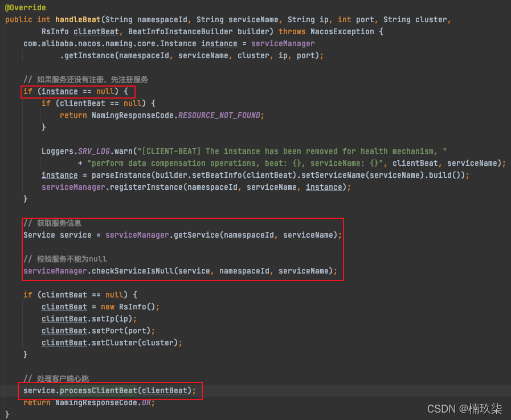511x420 pixels.
Task: Click 'new RsInfo()' expression
Action: [x=128, y=307]
